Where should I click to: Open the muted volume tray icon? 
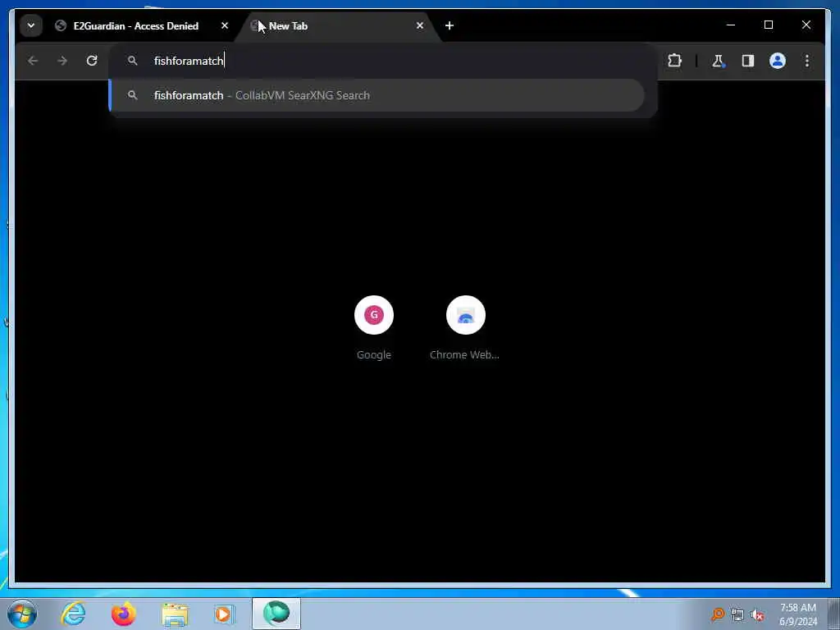pyautogui.click(x=757, y=615)
